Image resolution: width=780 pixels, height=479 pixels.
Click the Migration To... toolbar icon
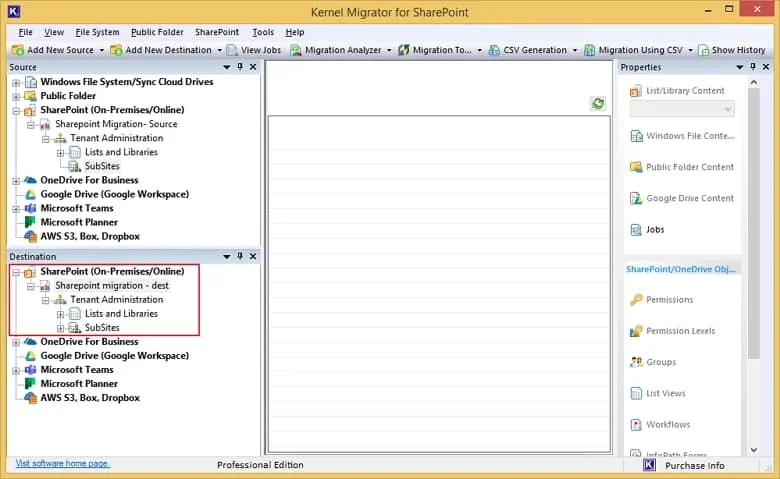pyautogui.click(x=403, y=50)
